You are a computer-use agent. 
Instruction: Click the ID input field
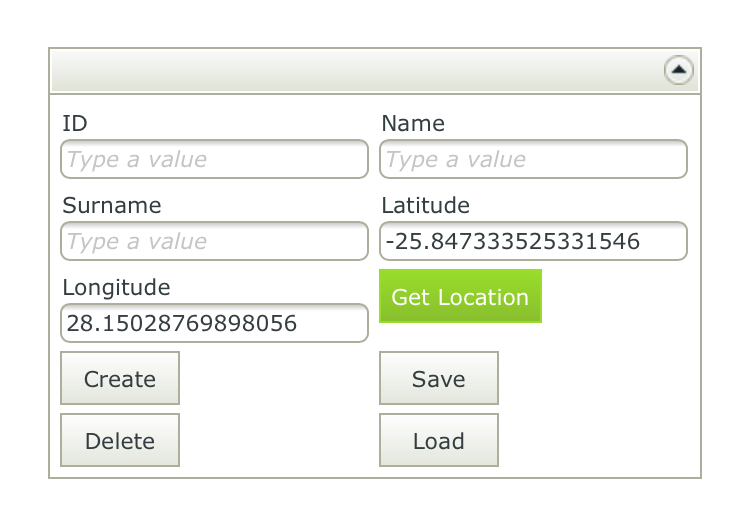click(x=214, y=160)
